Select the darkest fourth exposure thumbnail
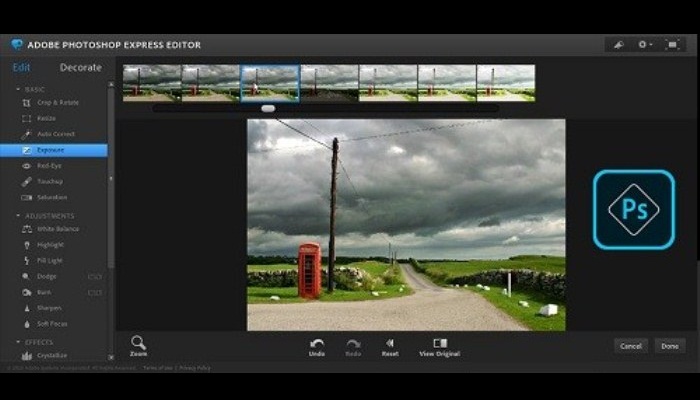The height and width of the screenshot is (400, 700). [329, 83]
